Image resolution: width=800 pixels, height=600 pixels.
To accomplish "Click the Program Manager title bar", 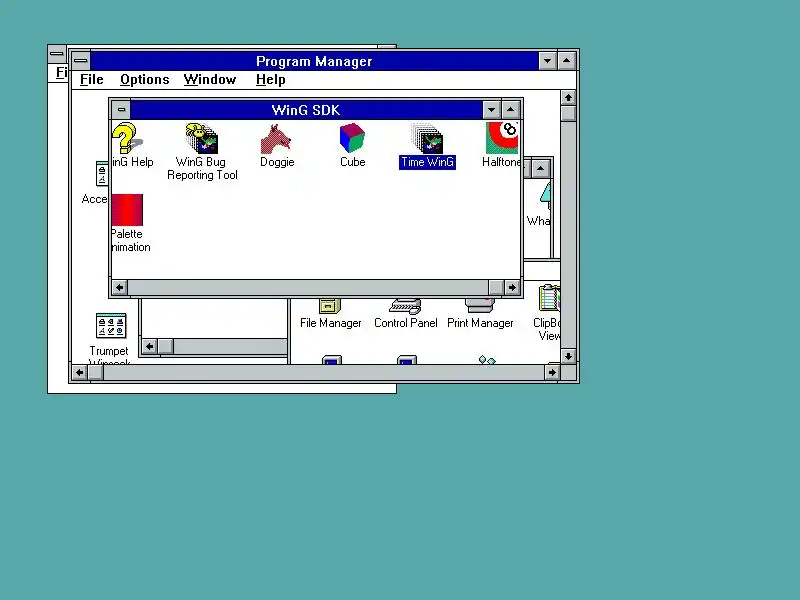I will pos(314,61).
